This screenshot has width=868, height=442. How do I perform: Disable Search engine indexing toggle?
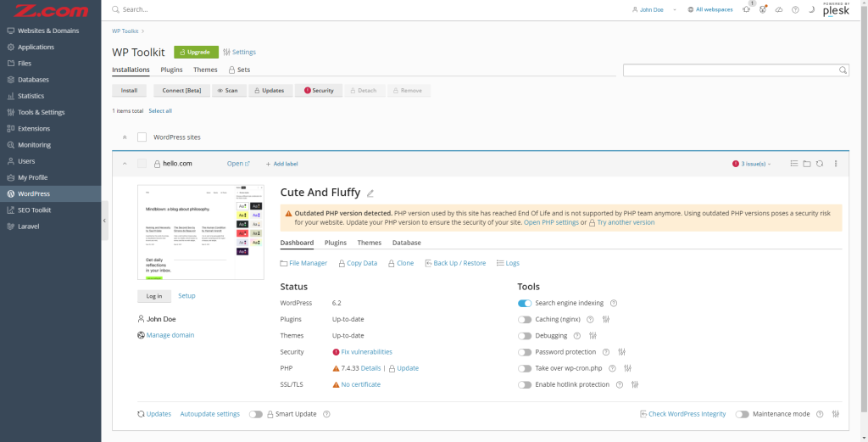[525, 304]
